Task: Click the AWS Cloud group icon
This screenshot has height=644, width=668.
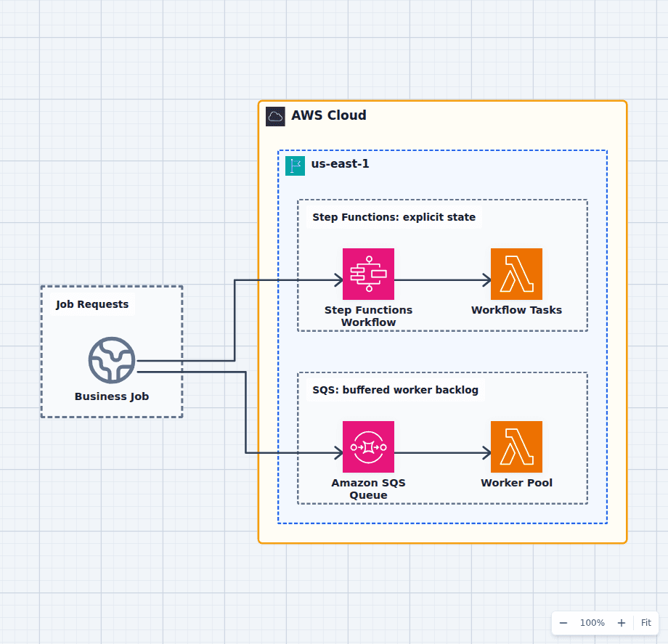Action: (x=275, y=116)
